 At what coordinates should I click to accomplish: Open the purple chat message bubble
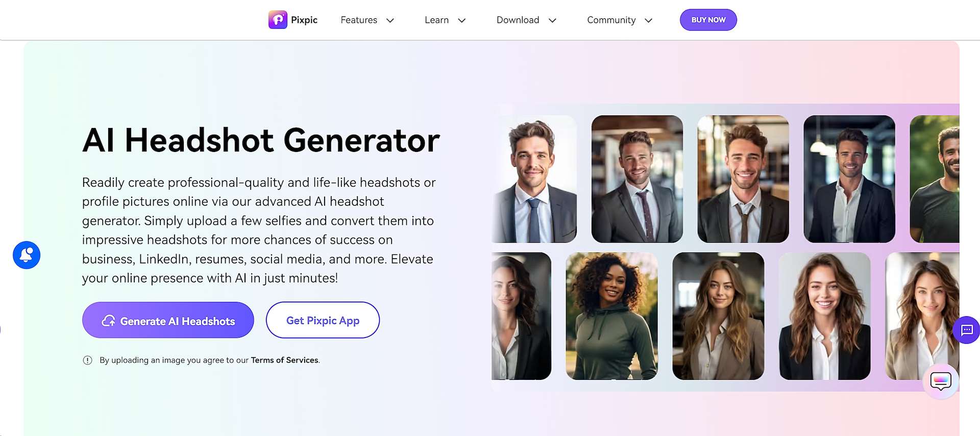(966, 330)
